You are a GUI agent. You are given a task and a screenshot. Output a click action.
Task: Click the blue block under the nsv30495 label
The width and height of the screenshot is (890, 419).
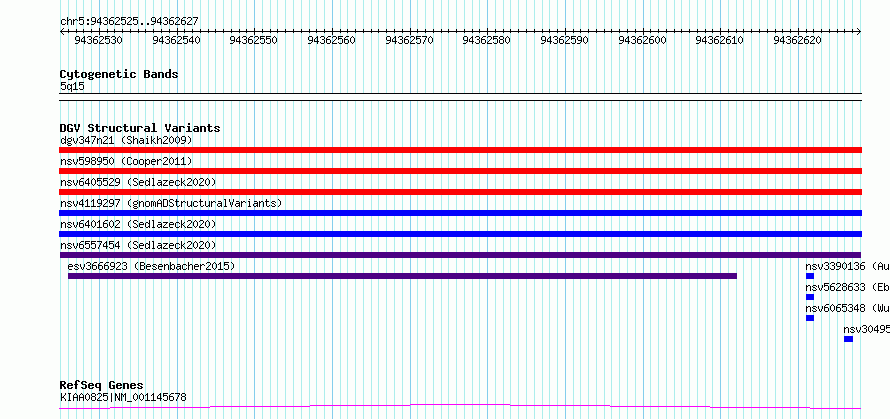[x=848, y=339]
